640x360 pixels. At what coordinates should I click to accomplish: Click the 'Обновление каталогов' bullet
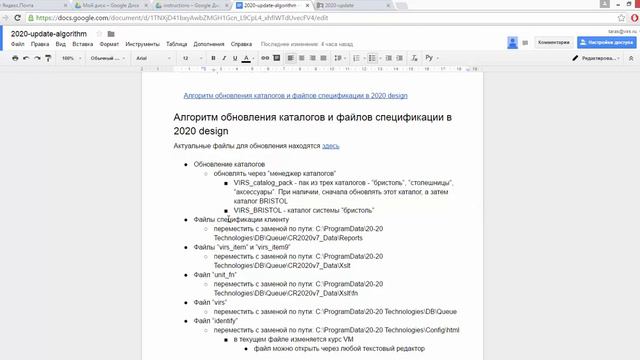[229, 164]
